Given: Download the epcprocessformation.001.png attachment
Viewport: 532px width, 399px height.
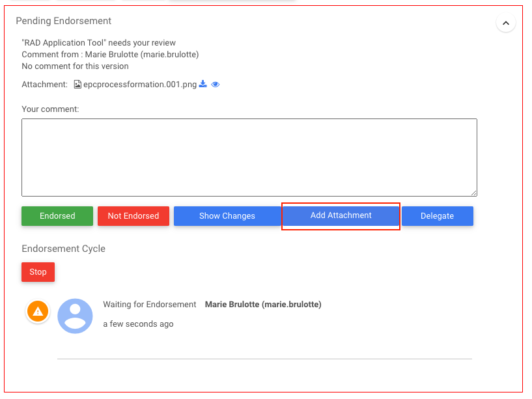Looking at the screenshot, I should coord(203,84).
